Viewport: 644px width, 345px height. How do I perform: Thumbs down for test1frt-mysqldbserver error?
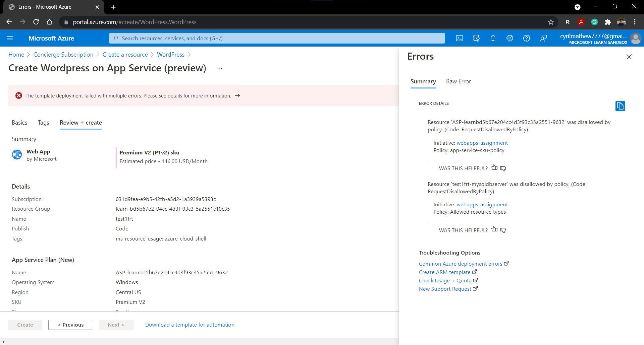503,230
